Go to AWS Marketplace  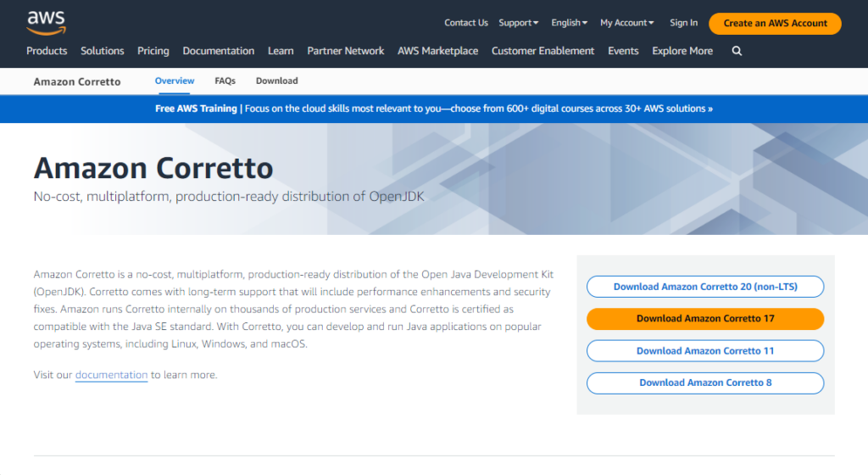tap(438, 51)
